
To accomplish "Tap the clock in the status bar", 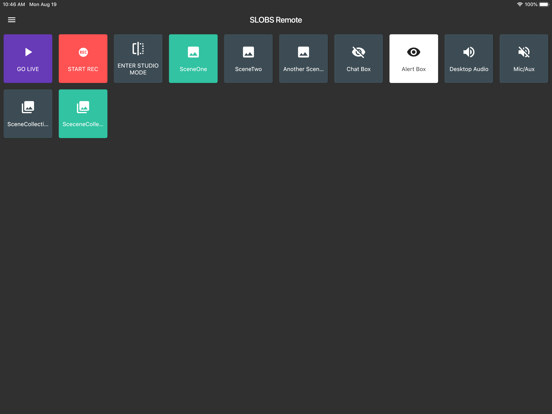I will 14,4.
